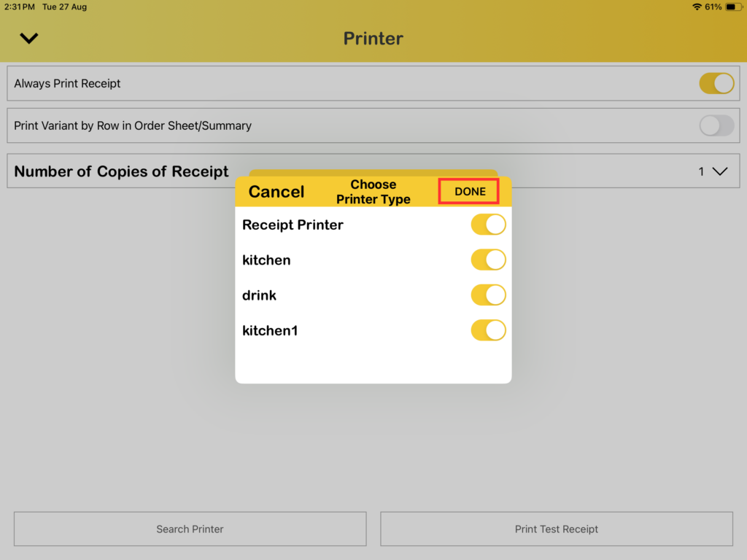The image size is (747, 560).
Task: Select the kitchen1 list entry label
Action: pos(270,330)
